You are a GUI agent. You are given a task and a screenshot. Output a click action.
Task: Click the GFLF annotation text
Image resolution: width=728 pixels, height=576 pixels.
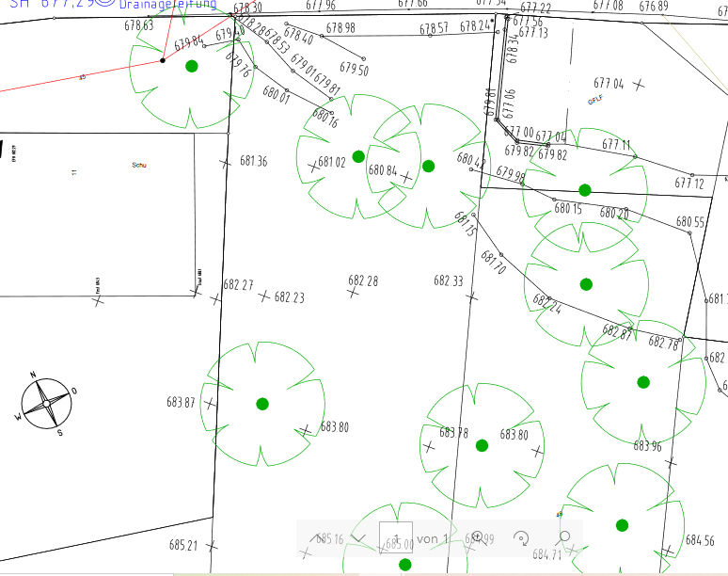(594, 99)
